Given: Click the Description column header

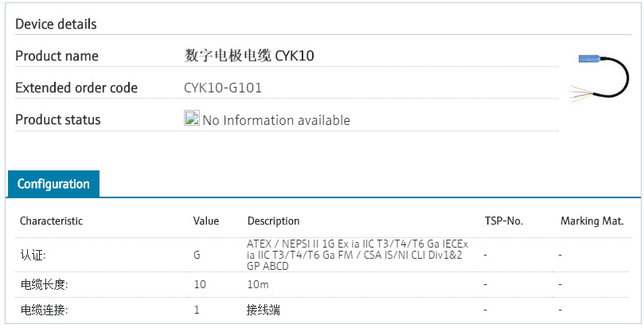Looking at the screenshot, I should pos(273,221).
